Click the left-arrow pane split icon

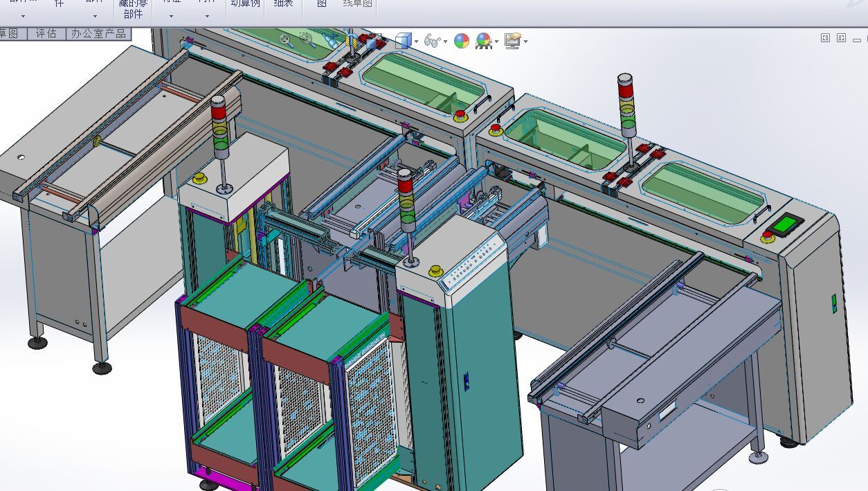pos(825,38)
